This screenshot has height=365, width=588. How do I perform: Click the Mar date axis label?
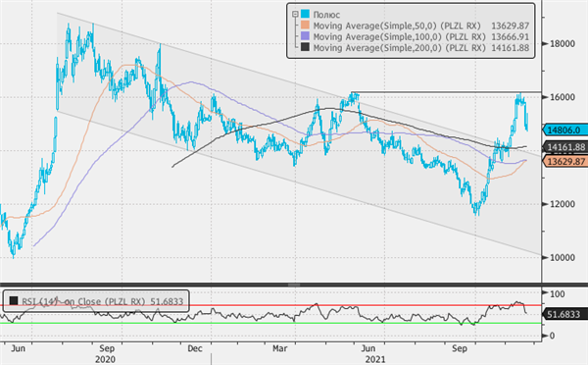pos(279,348)
